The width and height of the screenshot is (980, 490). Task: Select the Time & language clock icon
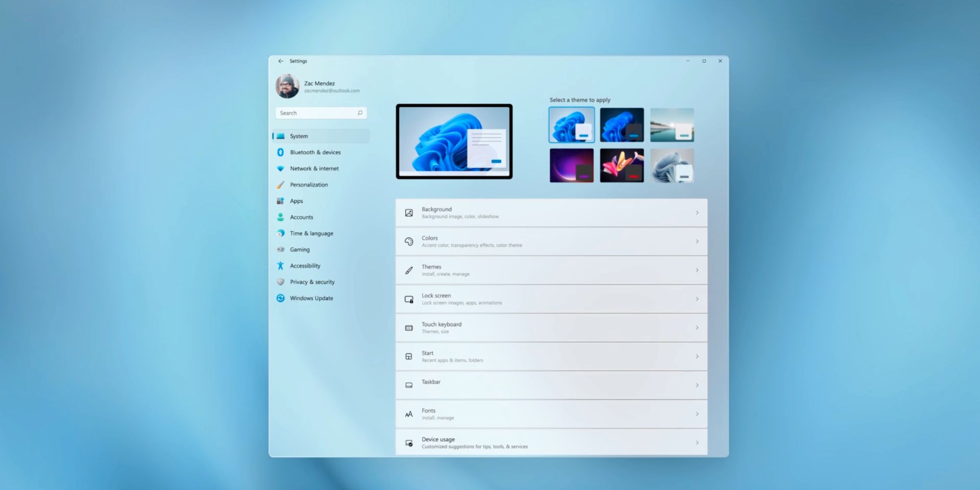(280, 233)
